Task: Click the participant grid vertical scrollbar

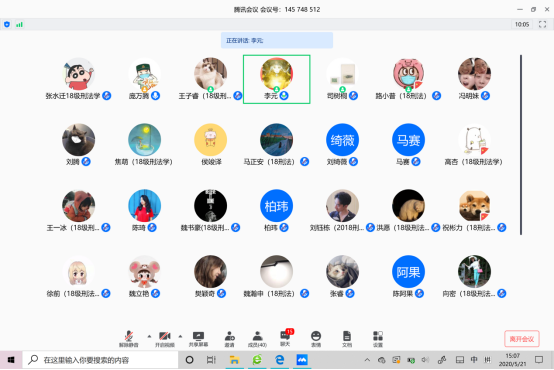Action: click(x=521, y=145)
